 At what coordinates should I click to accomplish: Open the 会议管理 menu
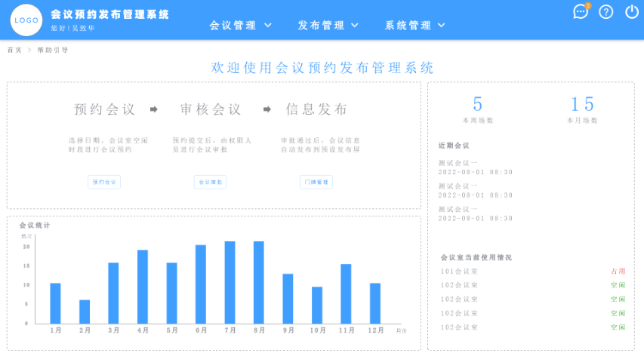[x=240, y=26]
